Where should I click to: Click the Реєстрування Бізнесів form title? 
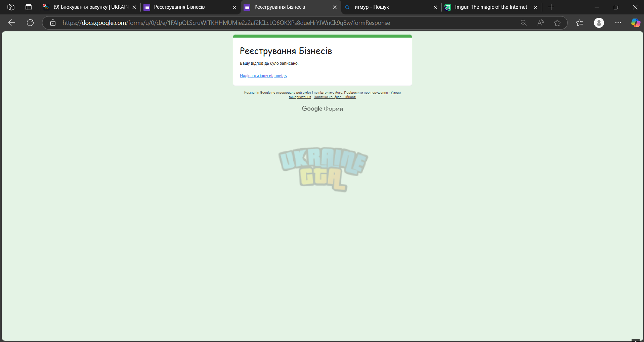tap(286, 51)
